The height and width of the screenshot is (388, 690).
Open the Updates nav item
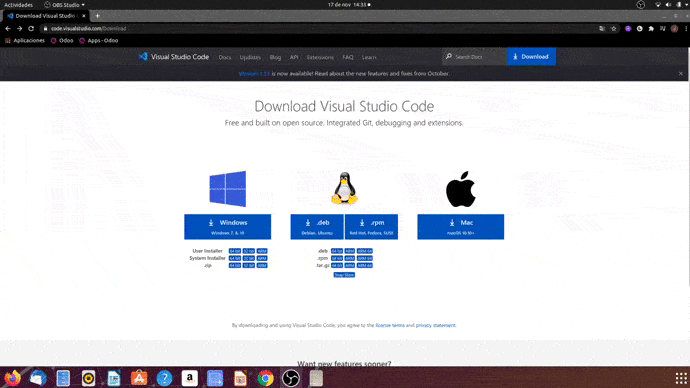250,57
